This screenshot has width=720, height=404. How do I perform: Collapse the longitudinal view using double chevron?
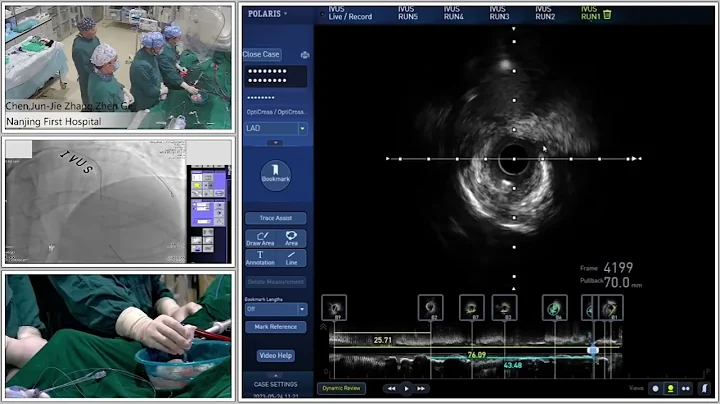coord(323,327)
